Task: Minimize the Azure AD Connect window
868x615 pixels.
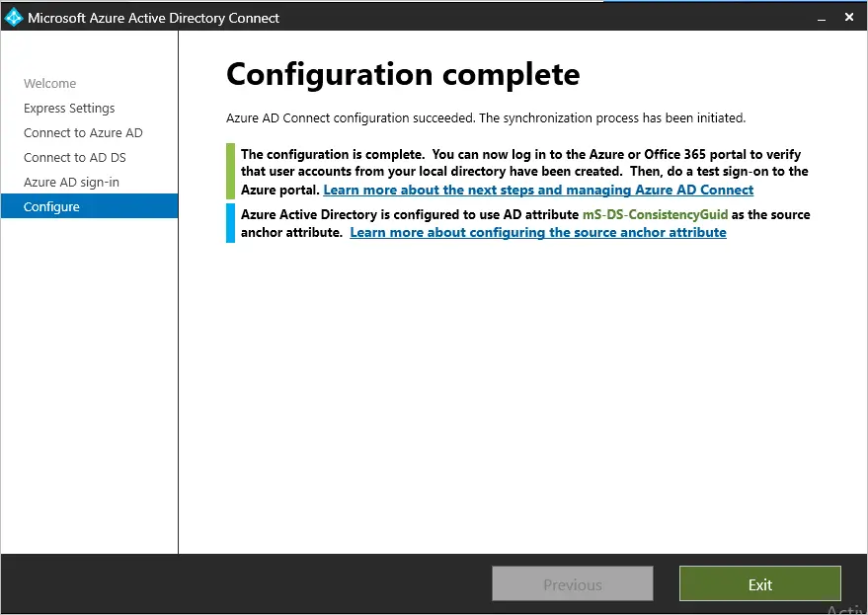Action: point(822,19)
